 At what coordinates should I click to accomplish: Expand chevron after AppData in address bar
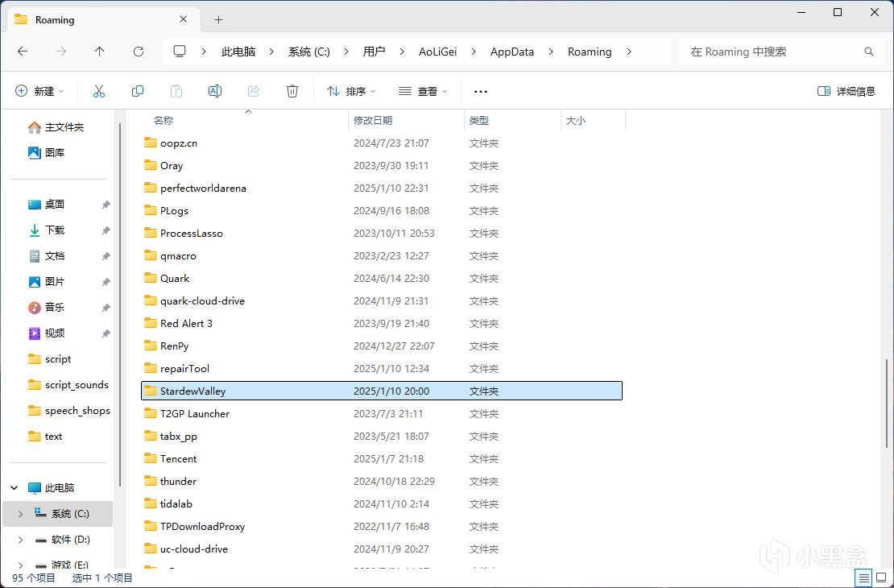click(x=551, y=52)
